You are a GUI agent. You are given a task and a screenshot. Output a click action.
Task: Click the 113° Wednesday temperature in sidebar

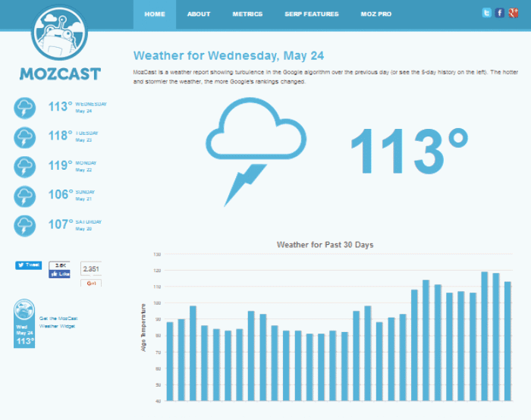pyautogui.click(x=60, y=107)
